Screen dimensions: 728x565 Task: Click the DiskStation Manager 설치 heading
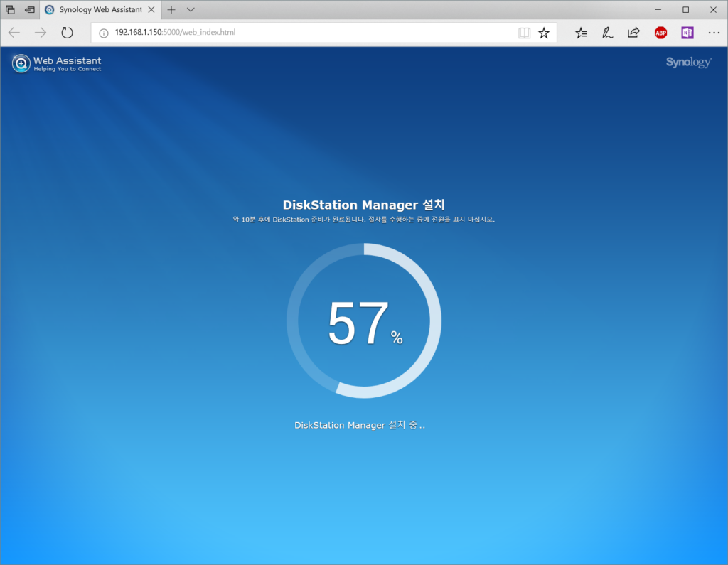click(x=364, y=205)
